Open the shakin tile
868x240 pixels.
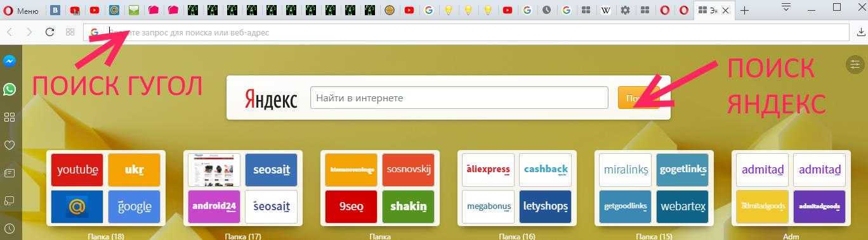click(408, 206)
